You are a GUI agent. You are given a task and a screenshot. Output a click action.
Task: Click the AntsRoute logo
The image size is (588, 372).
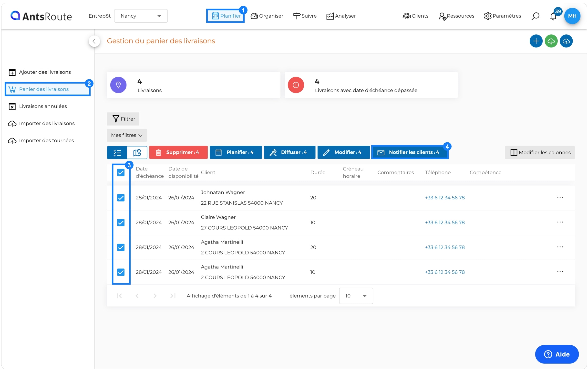pyautogui.click(x=41, y=16)
